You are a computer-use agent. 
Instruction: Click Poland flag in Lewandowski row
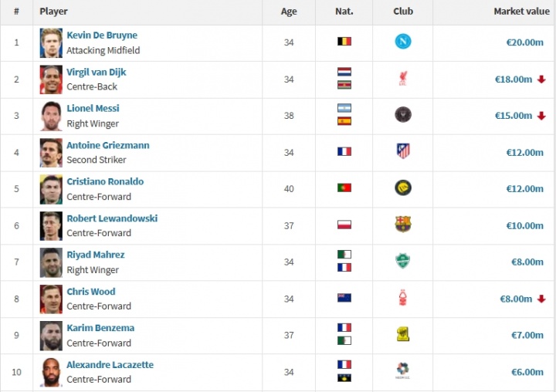[x=344, y=225]
